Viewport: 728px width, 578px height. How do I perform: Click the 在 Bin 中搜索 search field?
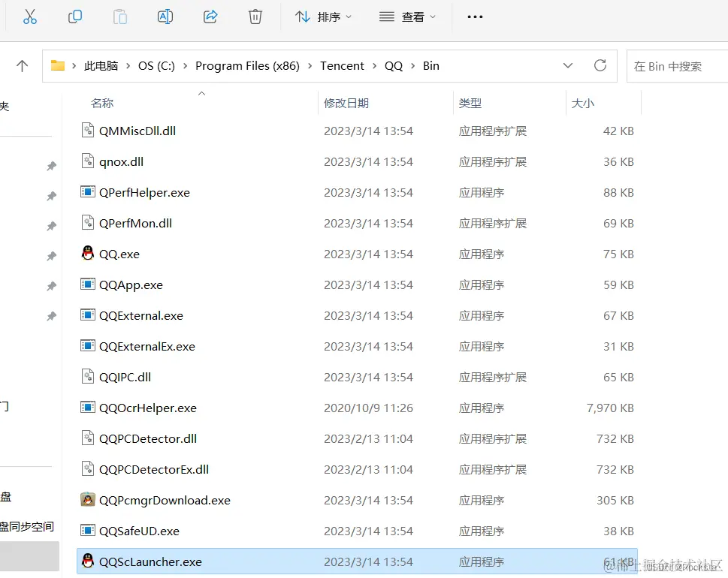678,66
